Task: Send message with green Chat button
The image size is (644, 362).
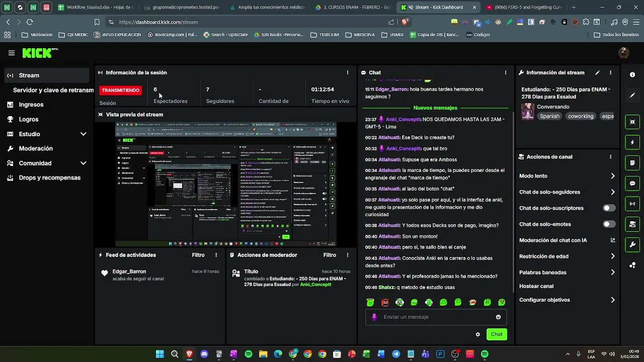Action: 497,334
